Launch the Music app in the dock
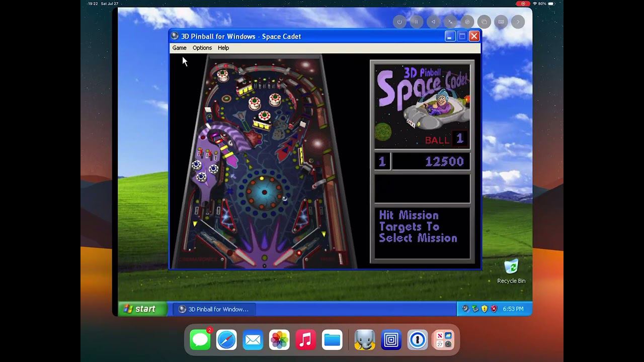 coord(305,340)
